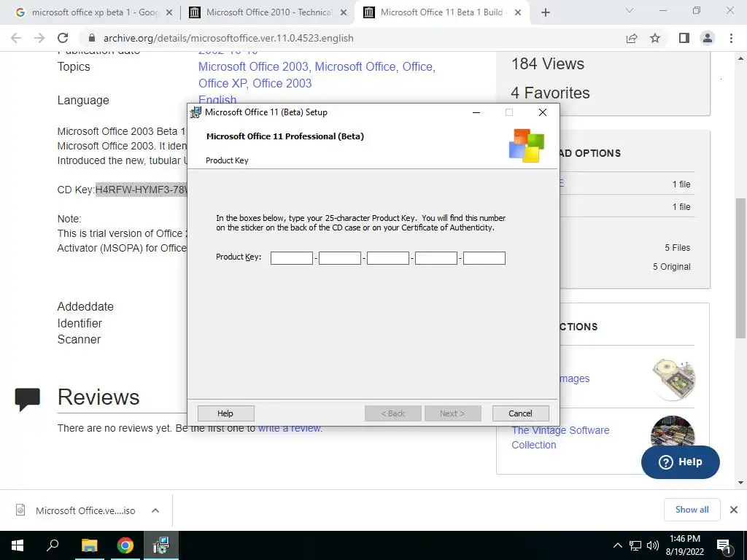Image resolution: width=747 pixels, height=560 pixels.
Task: Click the blue Help chat button
Action: 681,462
